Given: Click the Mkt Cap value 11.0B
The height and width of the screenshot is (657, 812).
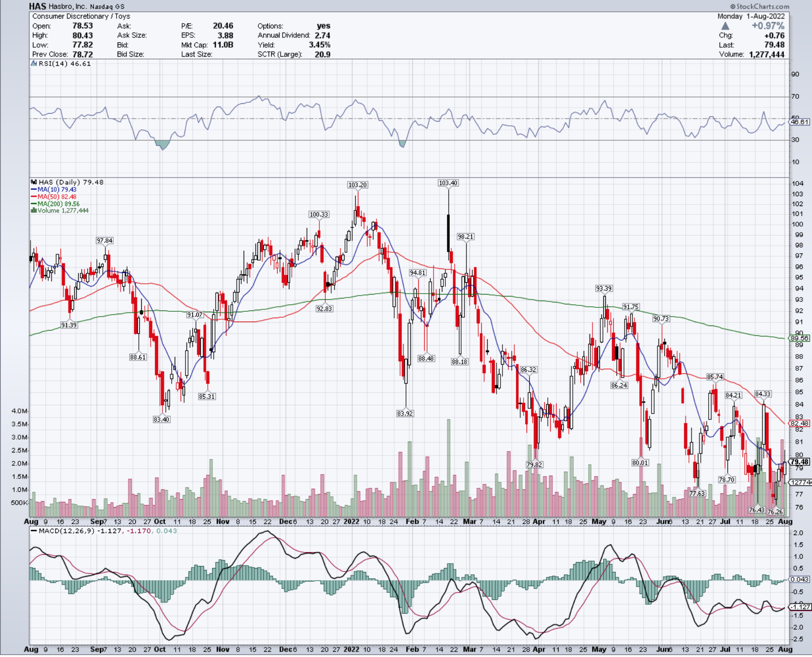Looking at the screenshot, I should pyautogui.click(x=223, y=45).
